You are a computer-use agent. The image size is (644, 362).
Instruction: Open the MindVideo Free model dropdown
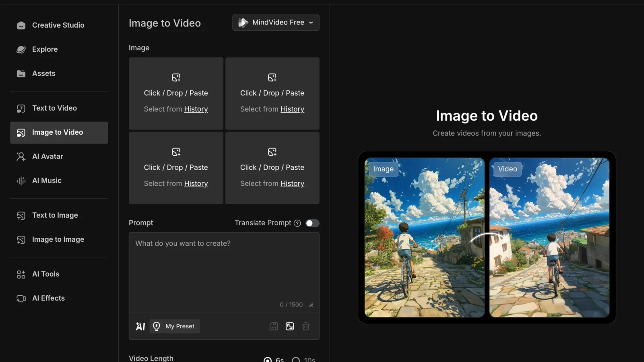[x=276, y=23]
